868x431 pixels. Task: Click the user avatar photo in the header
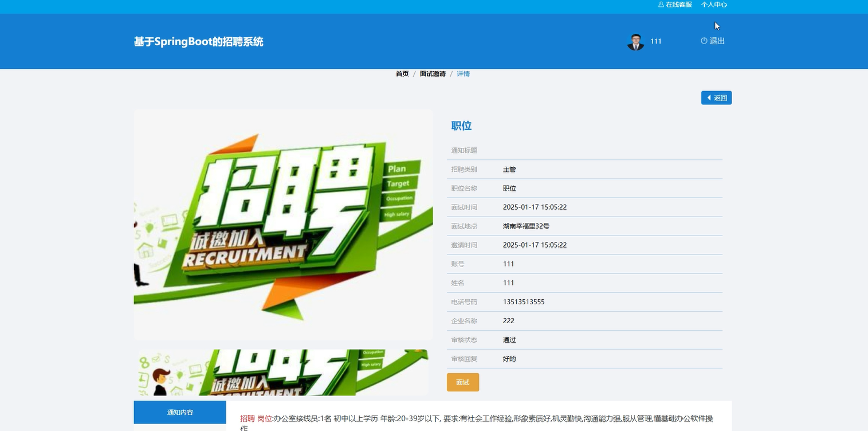(x=635, y=41)
